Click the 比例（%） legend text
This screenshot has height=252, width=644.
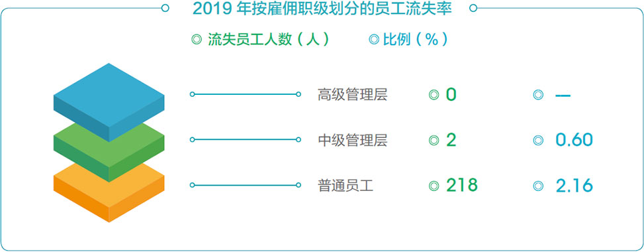point(416,40)
